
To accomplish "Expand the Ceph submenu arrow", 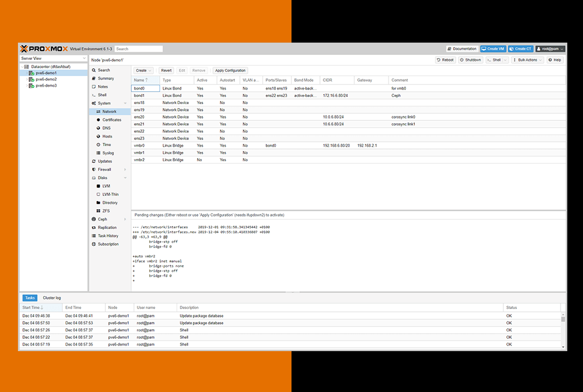I will 126,219.
